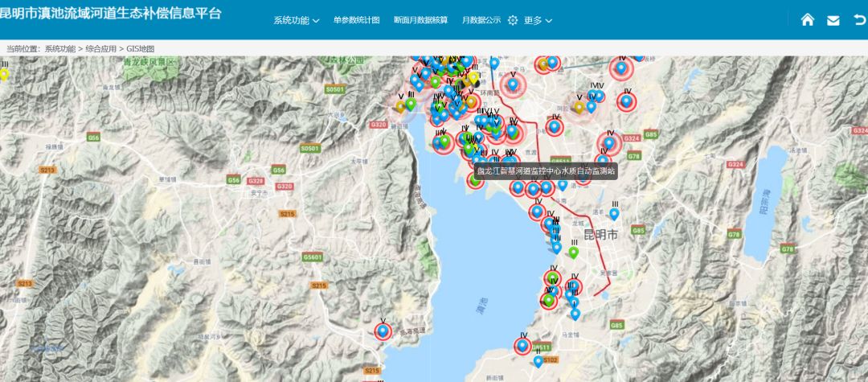Select the blue IV marker beside G8511 sign

pyautogui.click(x=522, y=346)
